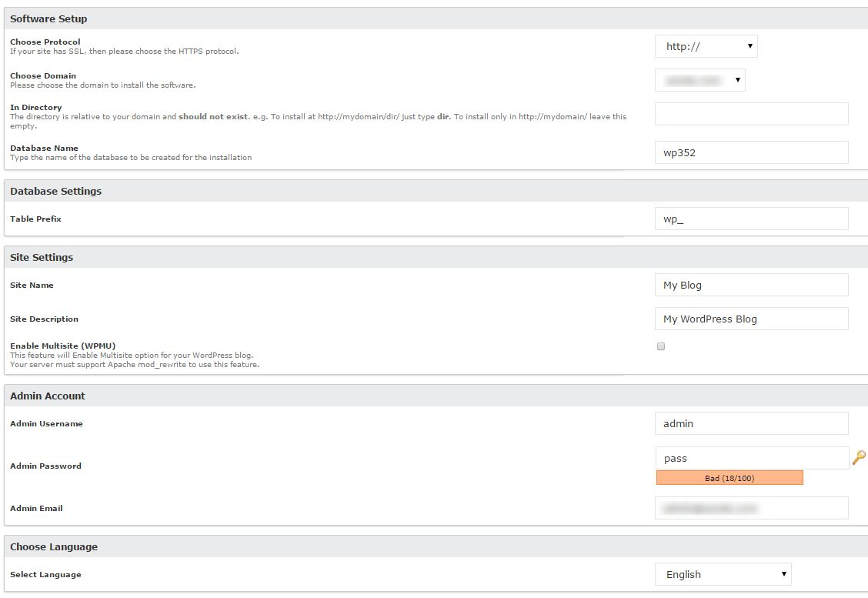Click the Table Prefix field wp_

tap(751, 219)
